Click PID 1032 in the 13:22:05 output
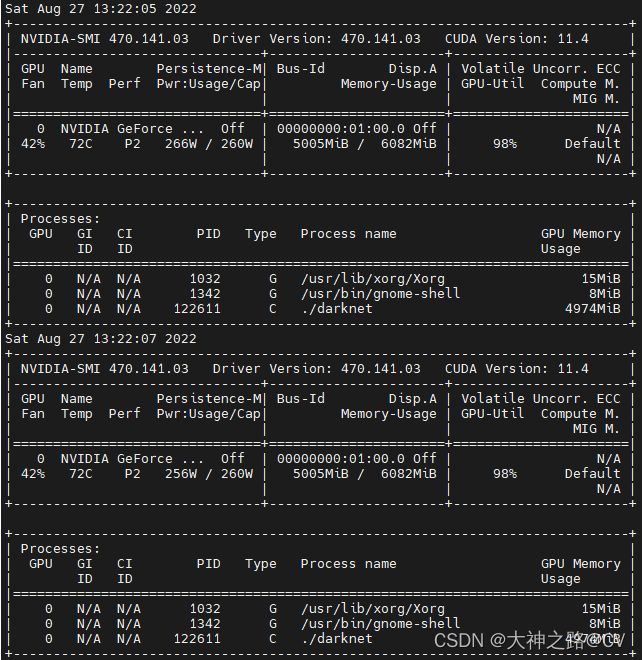 click(x=205, y=279)
